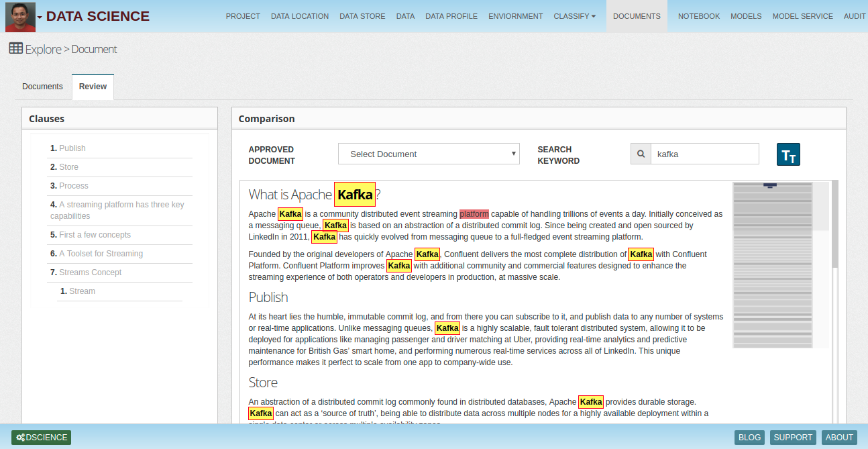This screenshot has height=449, width=868.
Task: Go to DATA LOCATION in navbar
Action: point(300,16)
